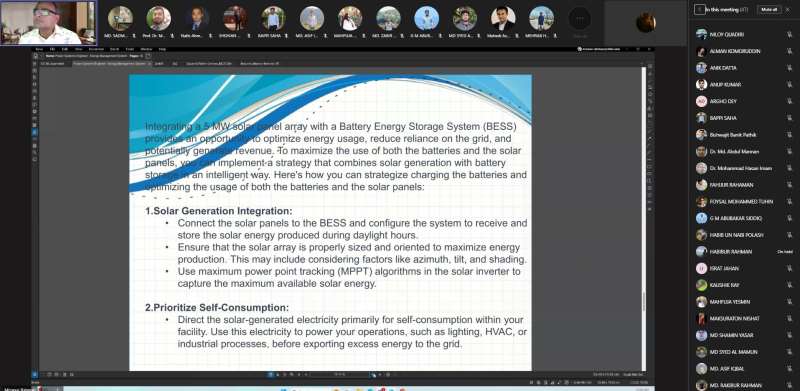The width and height of the screenshot is (800, 391).
Task: Open the Edit menu in the PDF viewer
Action: (65, 49)
